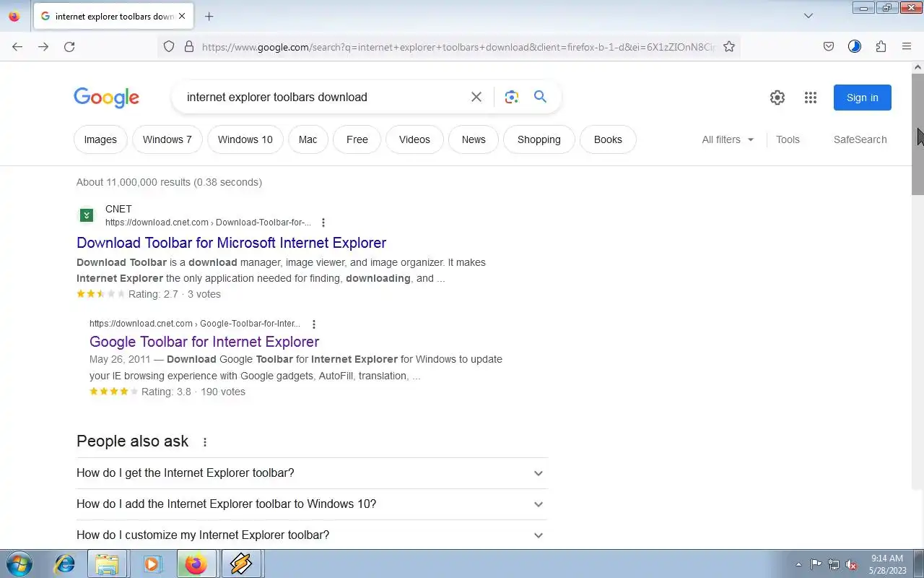This screenshot has height=578, width=924.
Task: Apply the Windows 7 filter chip
Action: click(167, 139)
